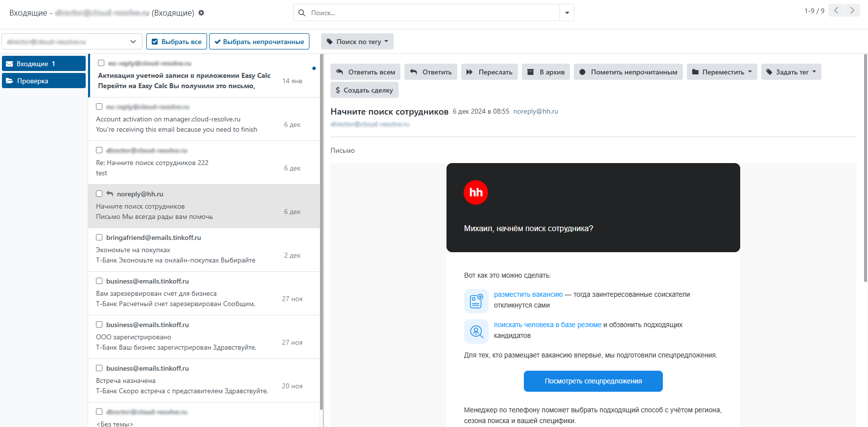The image size is (868, 427).
Task: Click the settings gear next to inbox title
Action: point(201,13)
